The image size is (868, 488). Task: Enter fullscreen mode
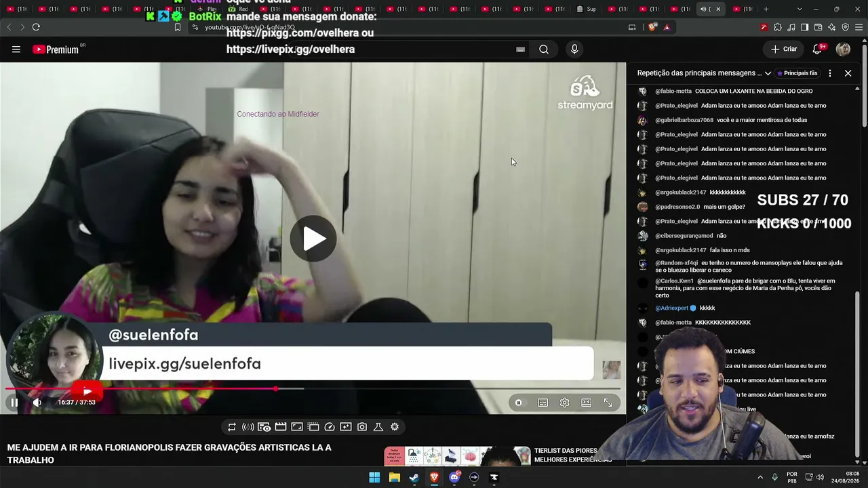pos(608,403)
